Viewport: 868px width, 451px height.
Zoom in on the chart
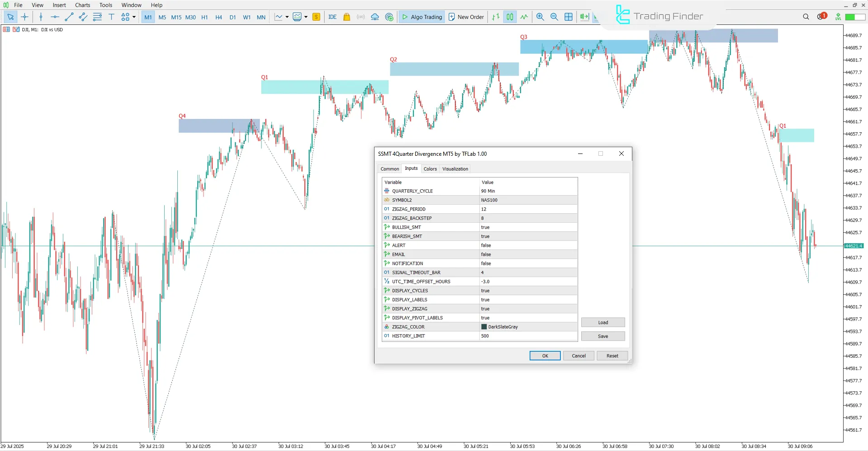click(x=540, y=17)
